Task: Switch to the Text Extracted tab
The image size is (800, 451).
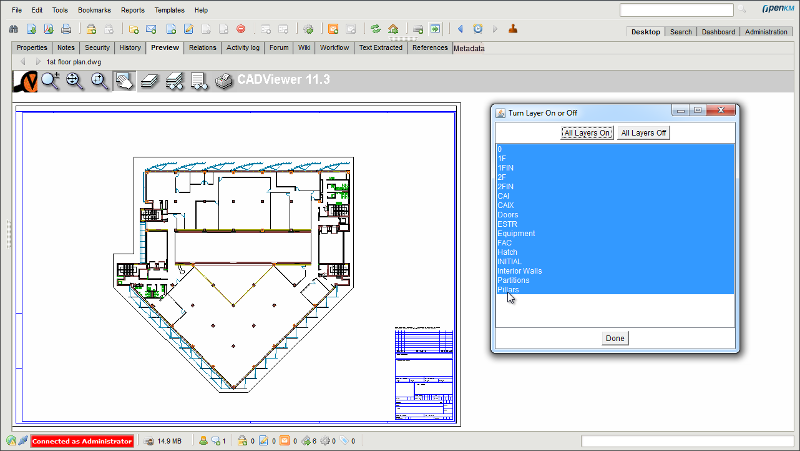Action: 381,47
